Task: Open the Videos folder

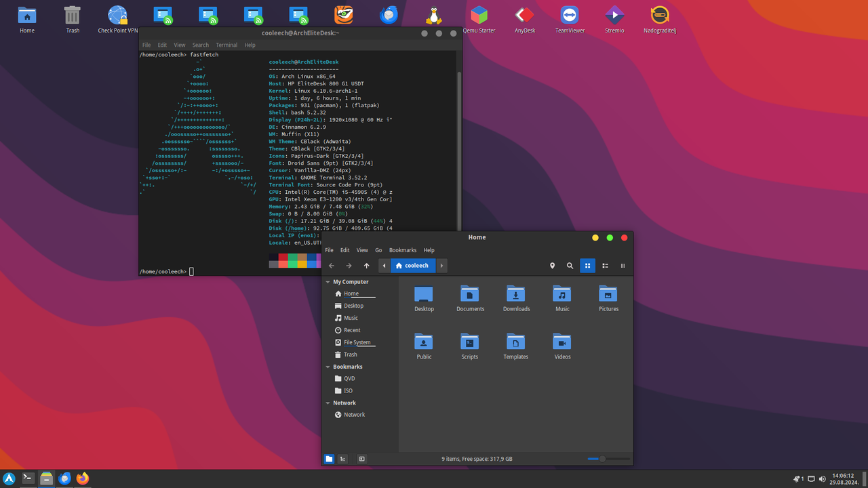Action: pos(562,346)
